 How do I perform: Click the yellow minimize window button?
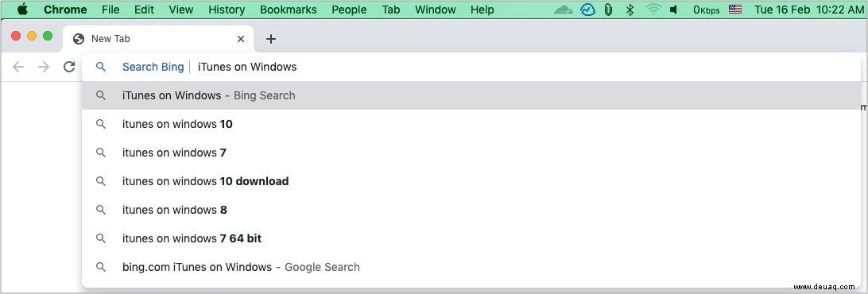[x=32, y=36]
